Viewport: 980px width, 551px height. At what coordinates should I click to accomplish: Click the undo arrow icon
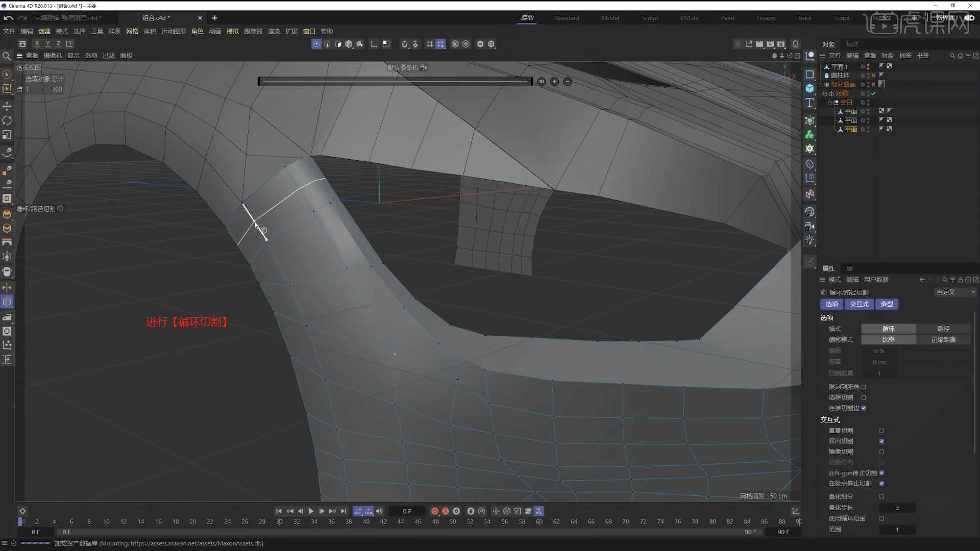pos(8,18)
